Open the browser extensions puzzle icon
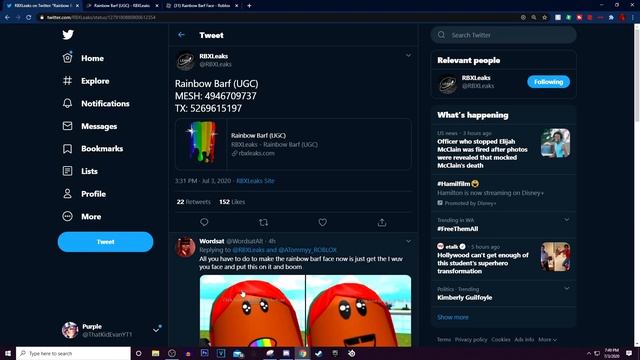Image resolution: width=640 pixels, height=360 pixels. point(611,18)
